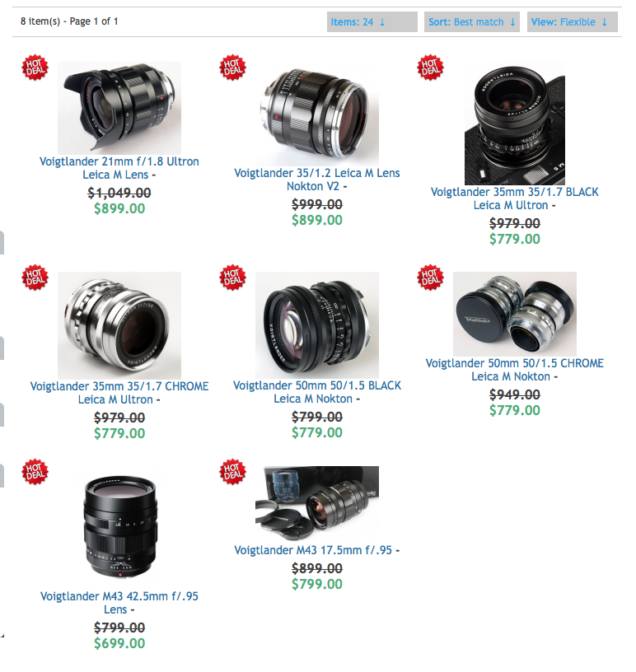
Task: Open Voigtlander 35mm 35/1.7 BLACK Ultron link
Action: point(515,198)
